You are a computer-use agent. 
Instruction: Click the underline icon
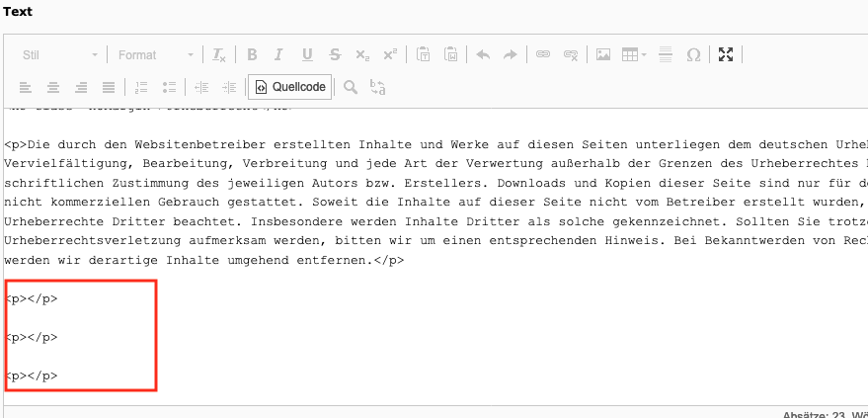[307, 54]
